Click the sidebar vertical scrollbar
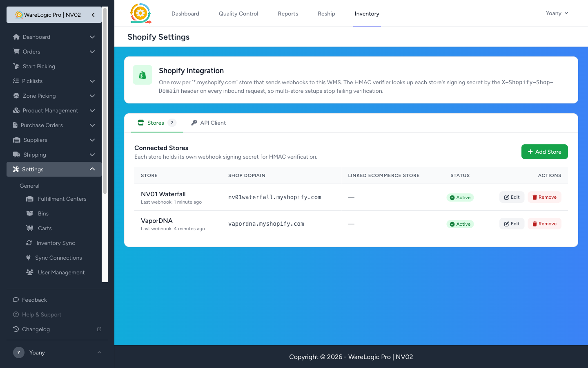 [105, 101]
